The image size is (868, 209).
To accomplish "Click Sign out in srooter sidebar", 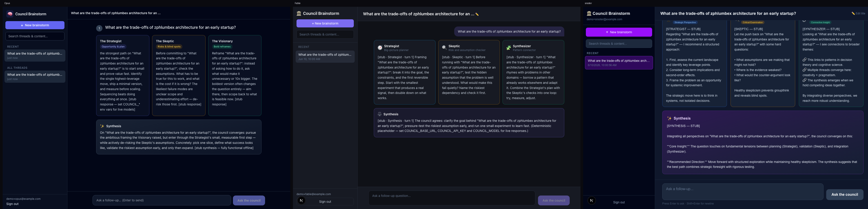I will tap(619, 202).
